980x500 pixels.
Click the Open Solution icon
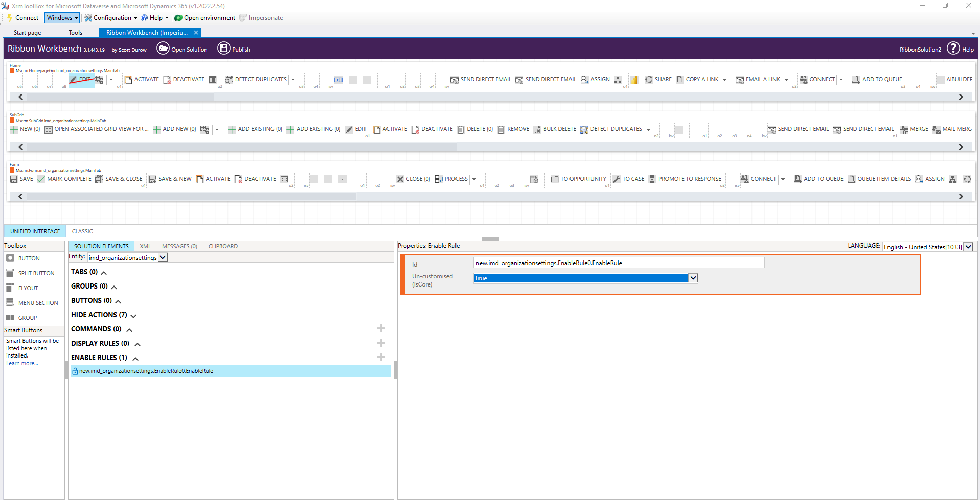click(163, 49)
